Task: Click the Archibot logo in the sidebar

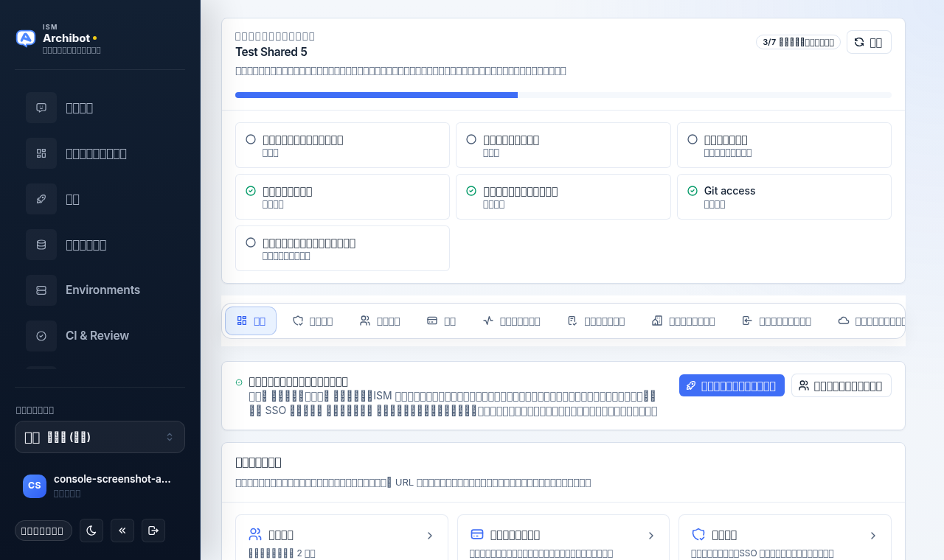Action: tap(26, 38)
